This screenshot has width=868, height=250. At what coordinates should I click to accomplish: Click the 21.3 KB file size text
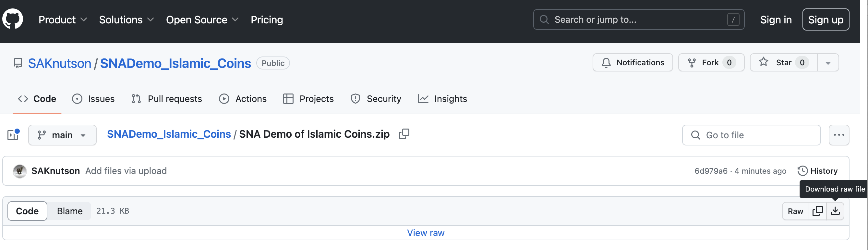click(113, 211)
